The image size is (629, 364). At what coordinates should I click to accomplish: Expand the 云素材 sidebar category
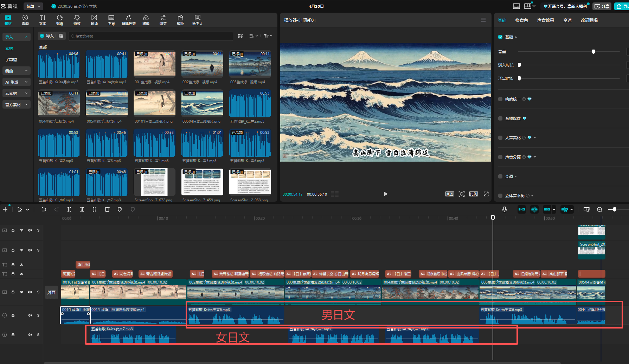tap(16, 93)
